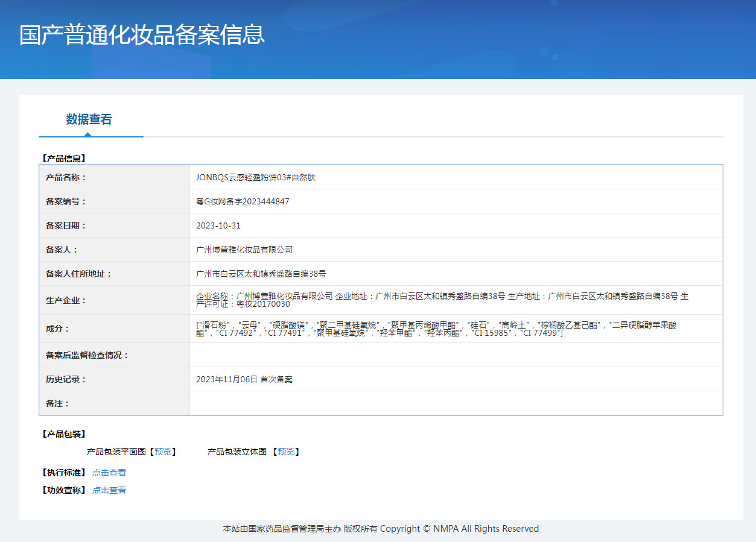Preview the 产品包装立体图 image
The width and height of the screenshot is (756, 542).
(286, 452)
